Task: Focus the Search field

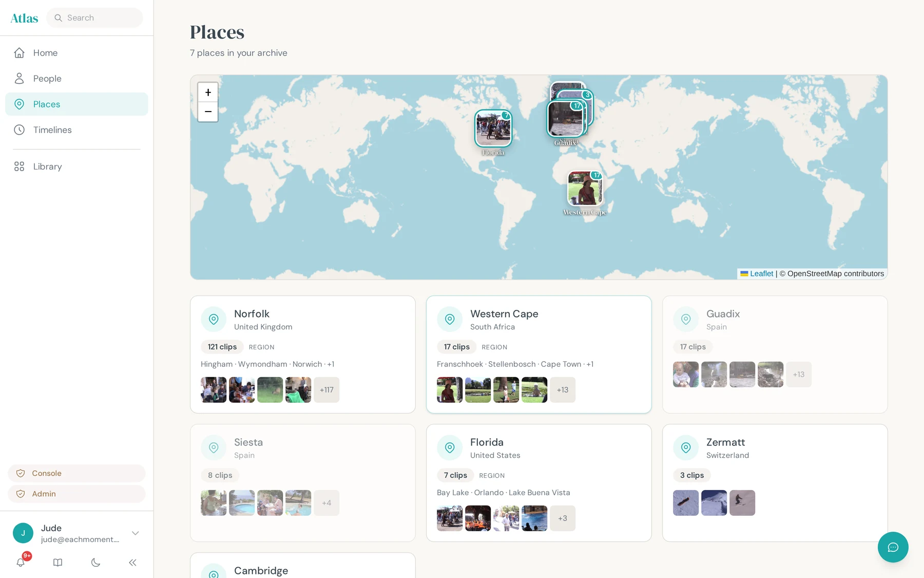Action: coord(94,18)
